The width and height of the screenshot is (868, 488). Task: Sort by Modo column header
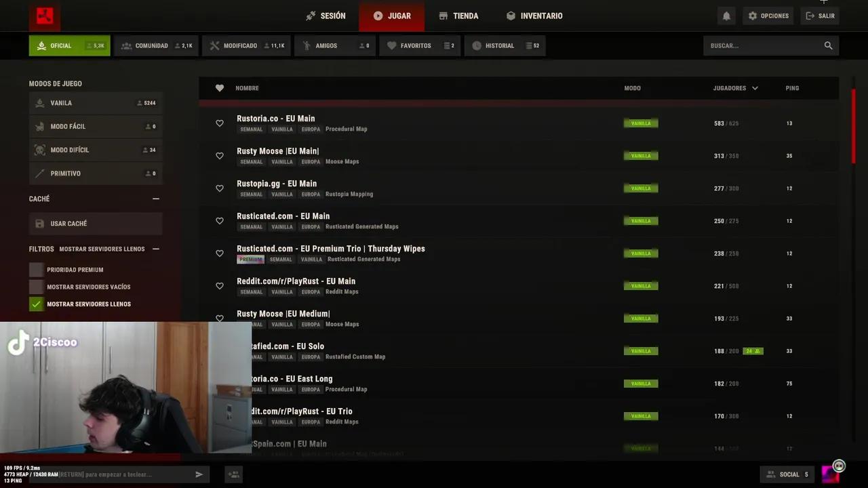pos(632,88)
